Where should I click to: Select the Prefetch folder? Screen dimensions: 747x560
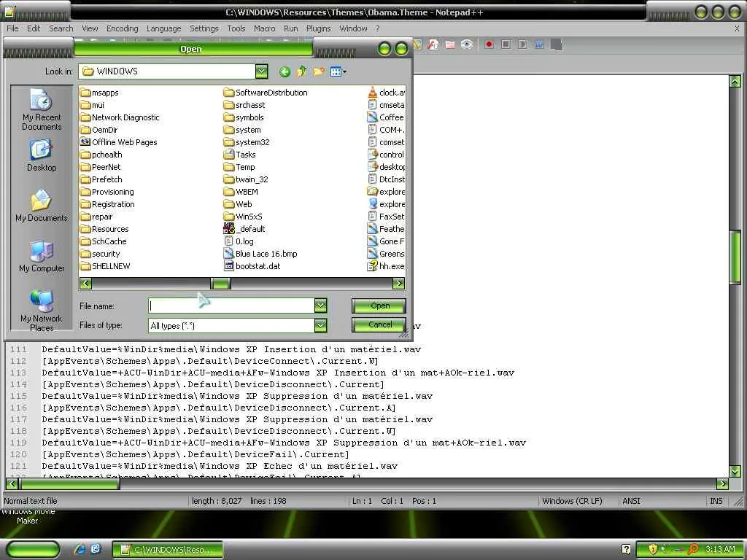click(101, 179)
